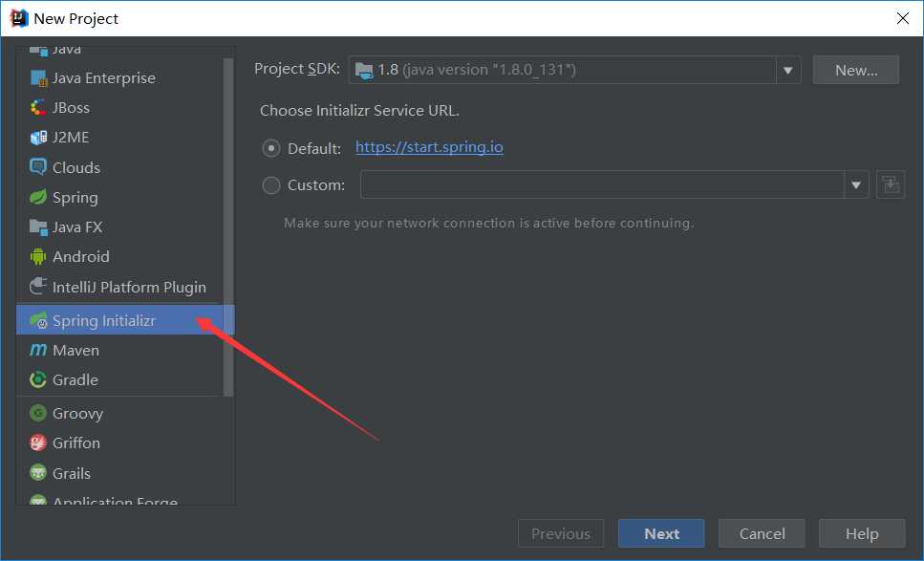Click the Custom URL input field
This screenshot has width=924, height=561.
click(602, 185)
